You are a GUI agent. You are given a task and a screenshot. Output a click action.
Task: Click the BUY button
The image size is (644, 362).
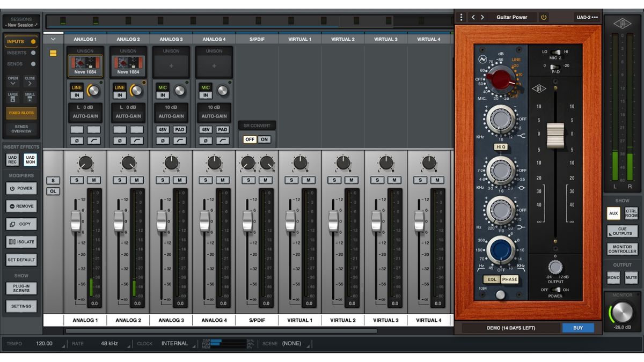(x=578, y=328)
